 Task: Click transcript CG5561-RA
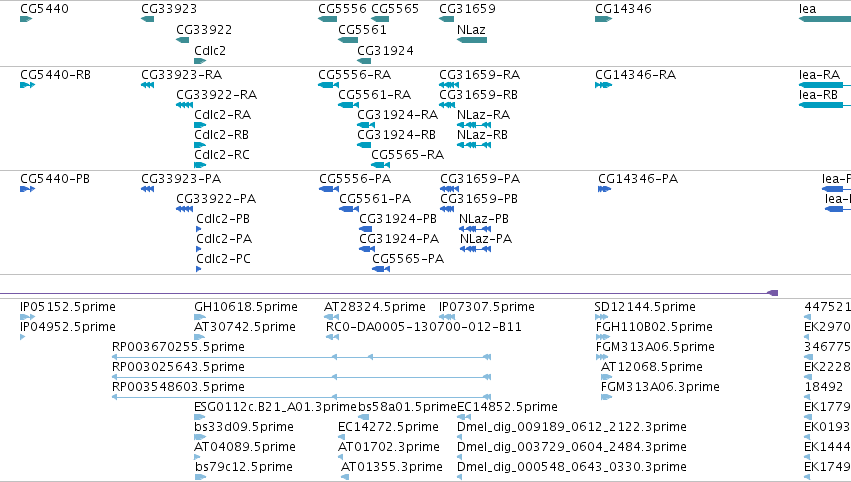(374, 95)
